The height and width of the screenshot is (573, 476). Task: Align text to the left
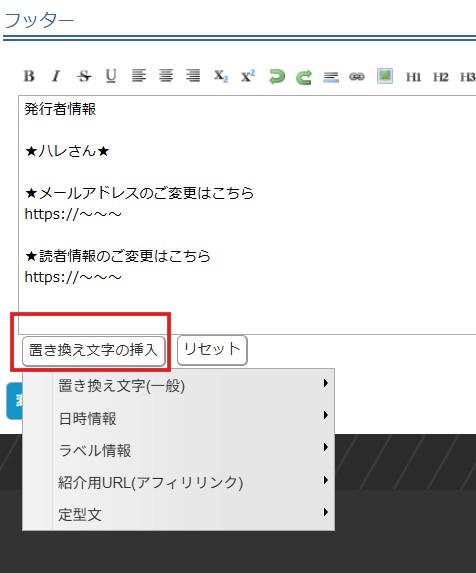point(139,76)
